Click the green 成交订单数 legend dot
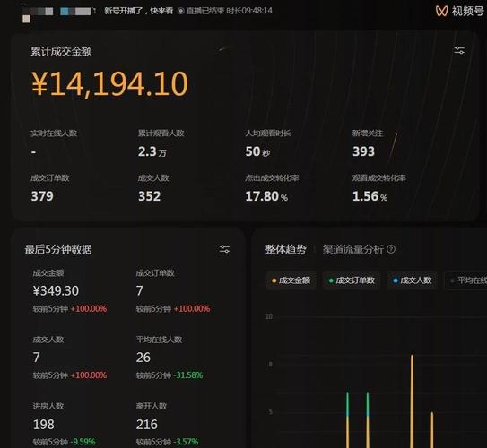Image resolution: width=487 pixels, height=448 pixels. pos(331,280)
